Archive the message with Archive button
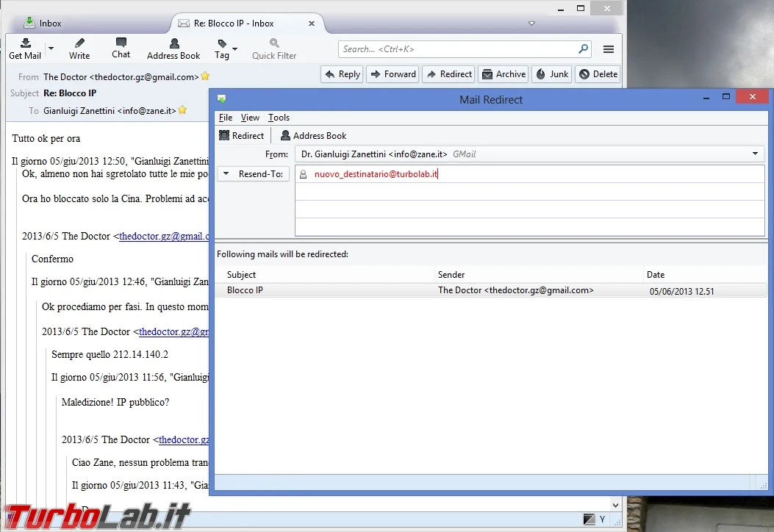The image size is (774, 532). pyautogui.click(x=504, y=74)
